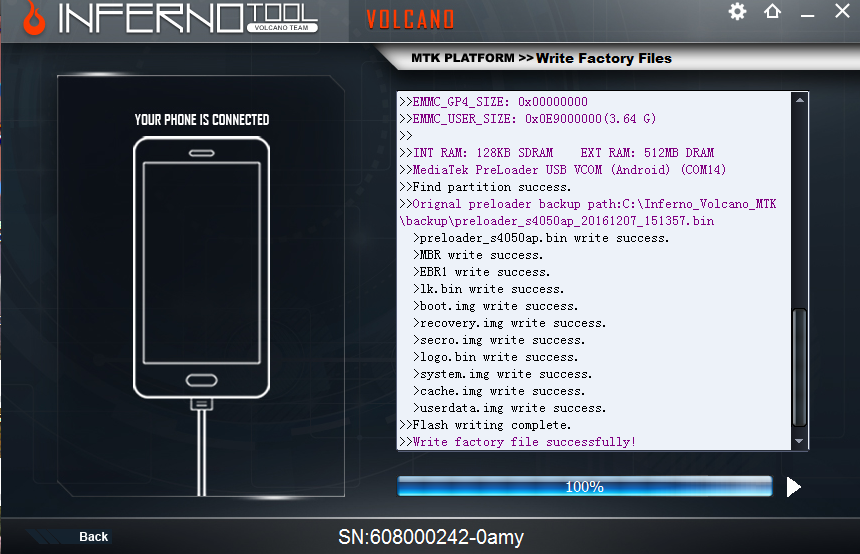Select 'Flash writing complete.' line
860x554 pixels.
(x=485, y=425)
